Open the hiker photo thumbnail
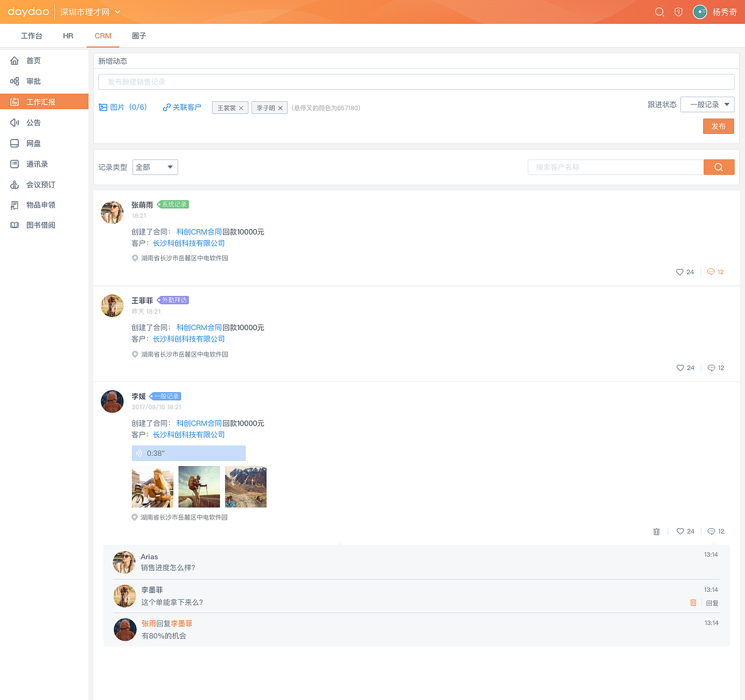The image size is (745, 700). (199, 486)
